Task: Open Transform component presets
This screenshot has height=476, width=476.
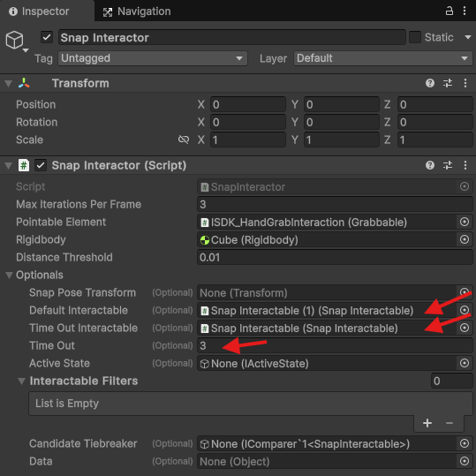Action: [x=448, y=83]
